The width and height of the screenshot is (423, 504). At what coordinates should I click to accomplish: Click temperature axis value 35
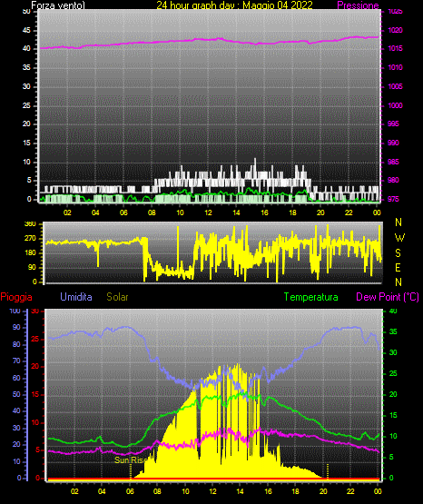393,331
